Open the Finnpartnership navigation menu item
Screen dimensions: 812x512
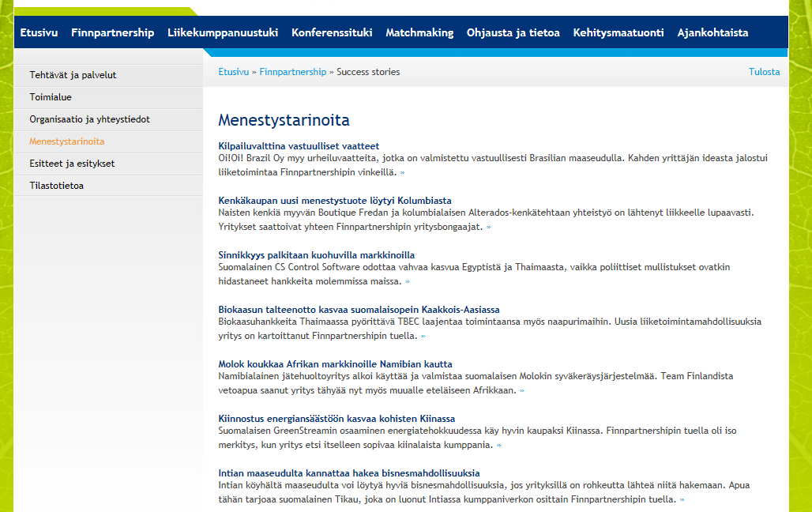112,32
